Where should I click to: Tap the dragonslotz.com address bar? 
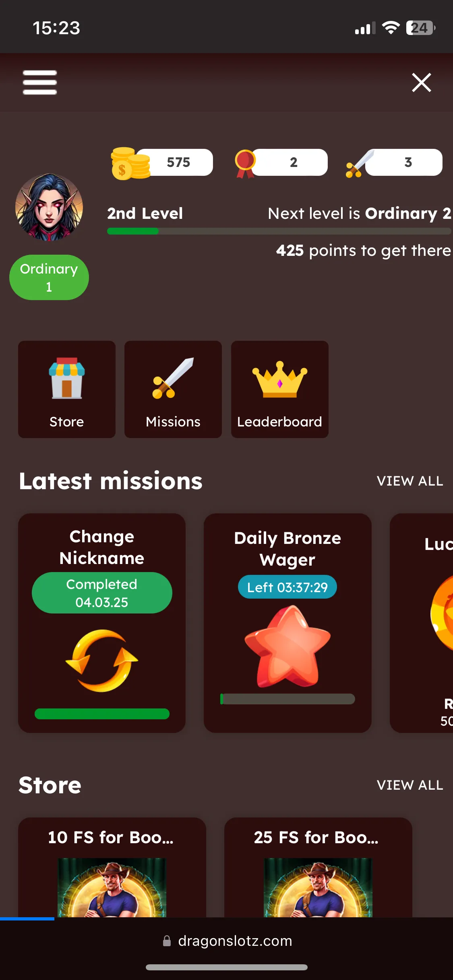pos(227,941)
